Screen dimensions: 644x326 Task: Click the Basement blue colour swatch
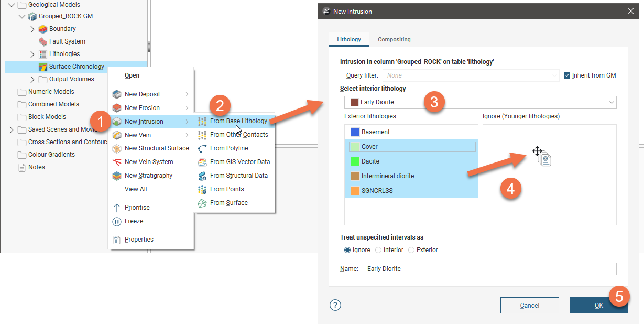[355, 132]
